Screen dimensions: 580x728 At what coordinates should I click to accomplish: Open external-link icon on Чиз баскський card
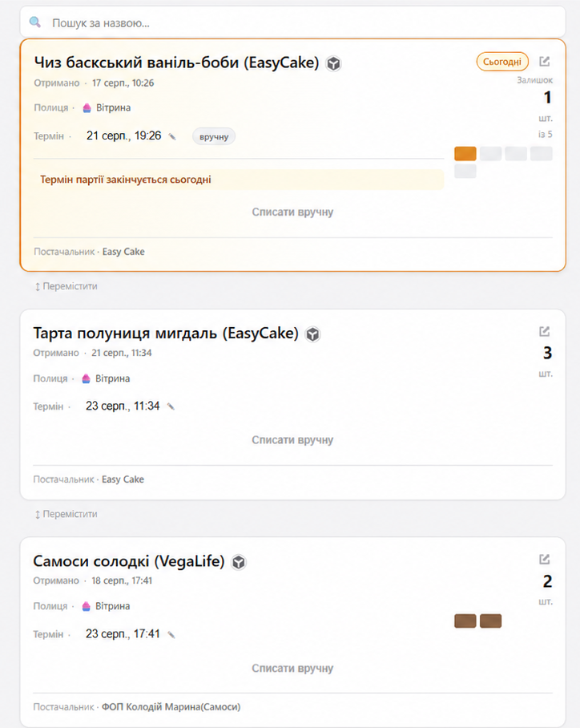544,61
